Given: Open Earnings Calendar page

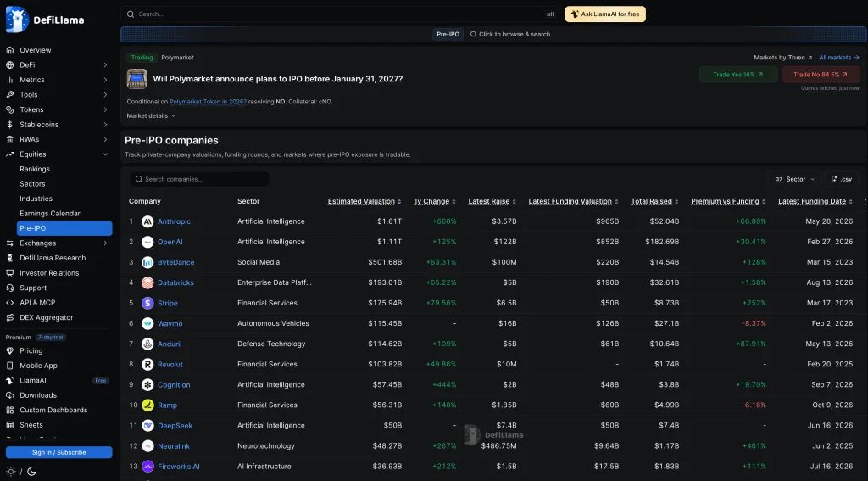Looking at the screenshot, I should pyautogui.click(x=50, y=213).
